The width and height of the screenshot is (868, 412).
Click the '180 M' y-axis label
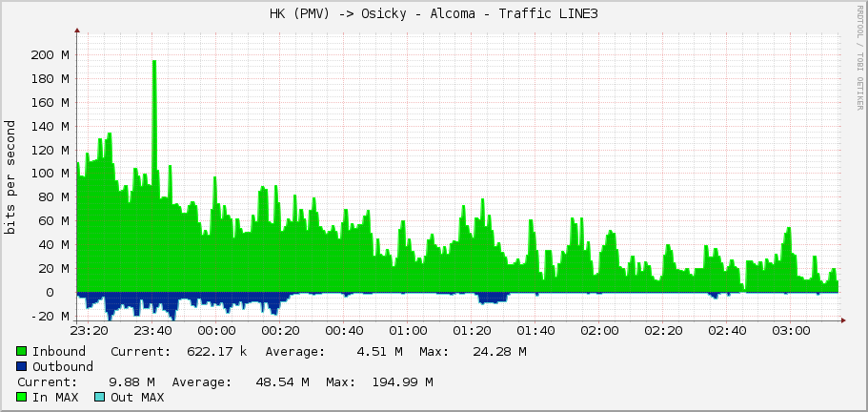[50, 78]
